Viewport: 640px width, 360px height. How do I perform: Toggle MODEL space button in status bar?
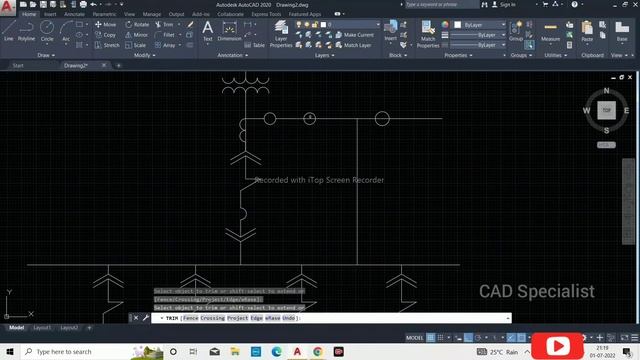pyautogui.click(x=414, y=338)
